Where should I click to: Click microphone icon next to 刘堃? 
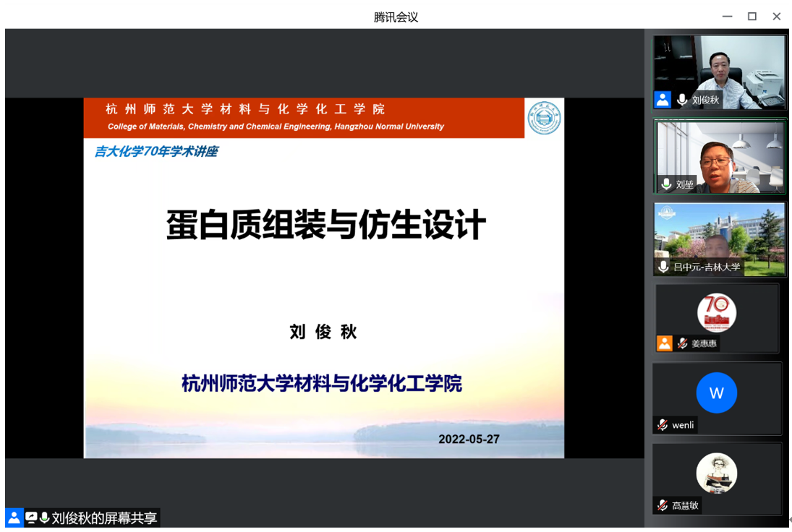666,184
